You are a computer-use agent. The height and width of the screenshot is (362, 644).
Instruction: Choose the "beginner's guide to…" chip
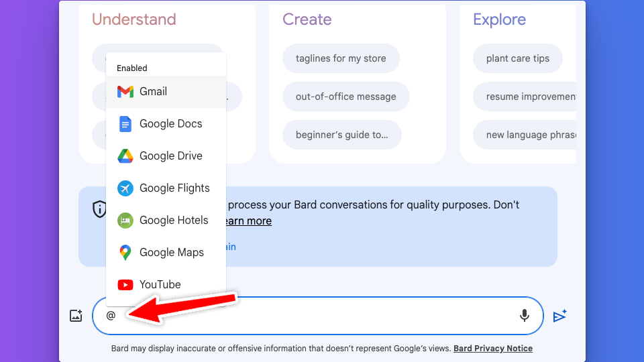point(341,135)
